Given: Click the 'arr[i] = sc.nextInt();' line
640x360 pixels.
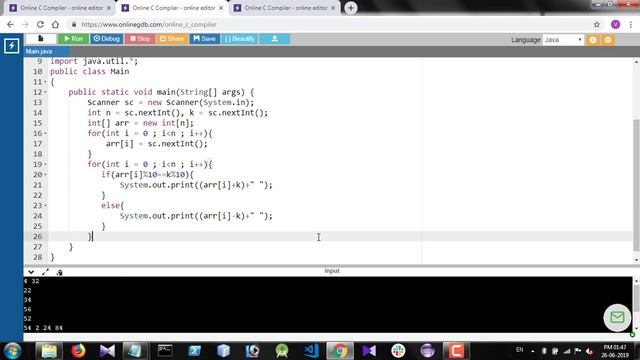Looking at the screenshot, I should [156, 144].
